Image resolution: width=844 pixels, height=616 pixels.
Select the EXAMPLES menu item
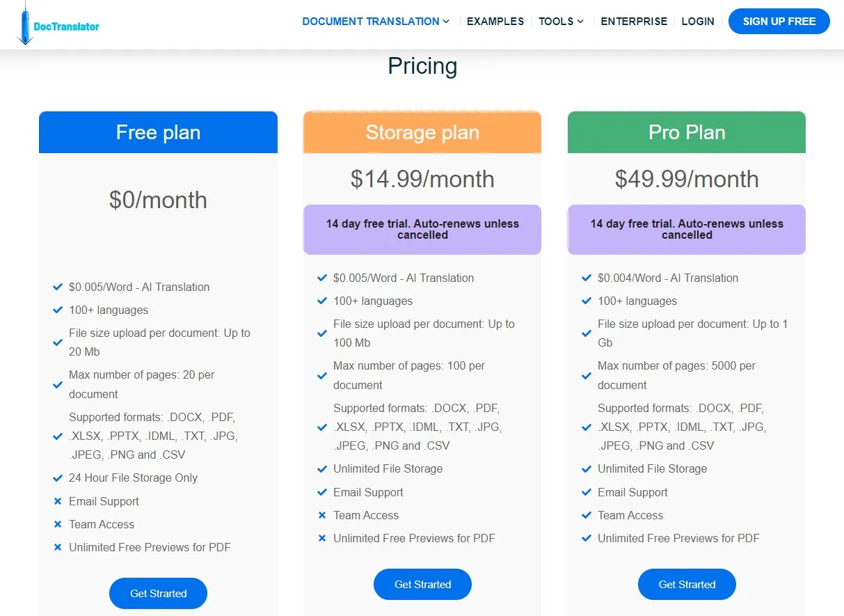pyautogui.click(x=495, y=22)
